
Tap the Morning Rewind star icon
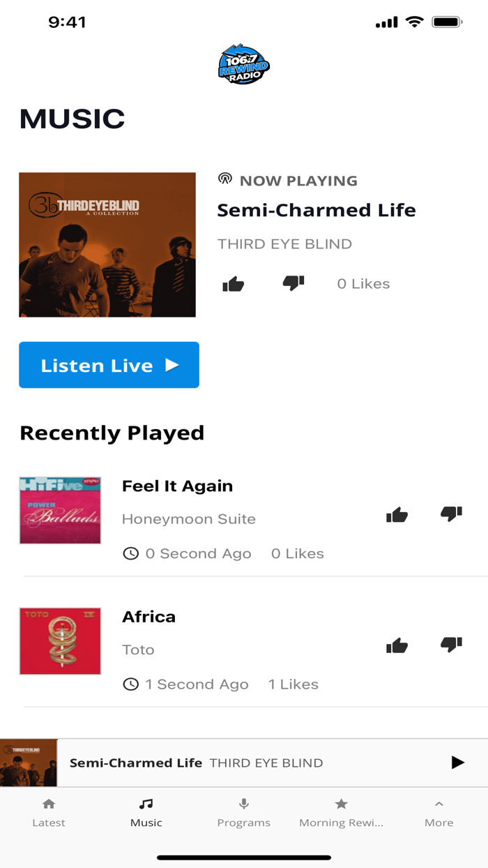342,804
